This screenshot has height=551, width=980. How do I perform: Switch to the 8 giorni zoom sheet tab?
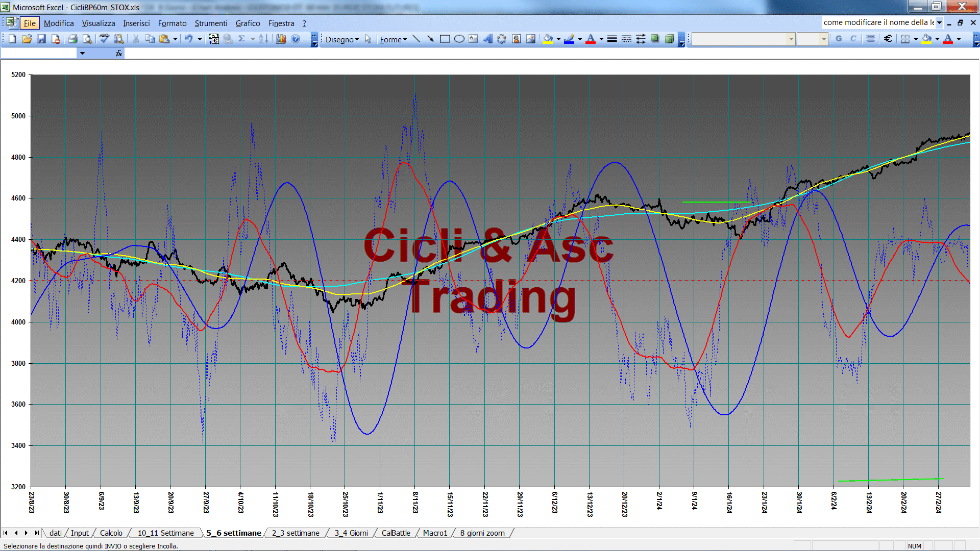coord(482,533)
